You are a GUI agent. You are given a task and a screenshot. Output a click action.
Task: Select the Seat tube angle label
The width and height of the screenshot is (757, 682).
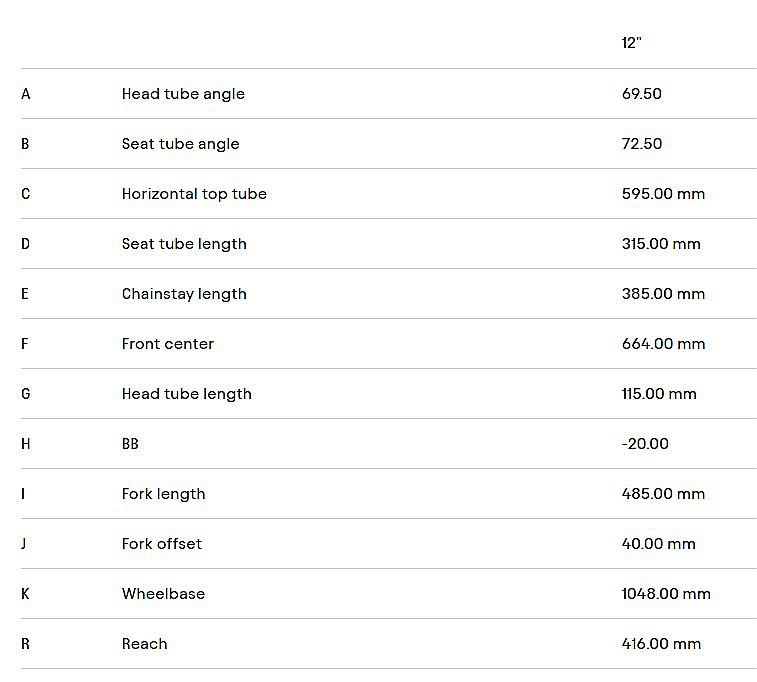pos(181,144)
